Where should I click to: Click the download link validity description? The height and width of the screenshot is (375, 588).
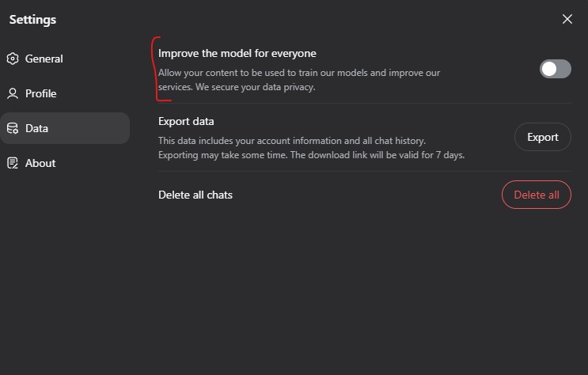coord(311,155)
